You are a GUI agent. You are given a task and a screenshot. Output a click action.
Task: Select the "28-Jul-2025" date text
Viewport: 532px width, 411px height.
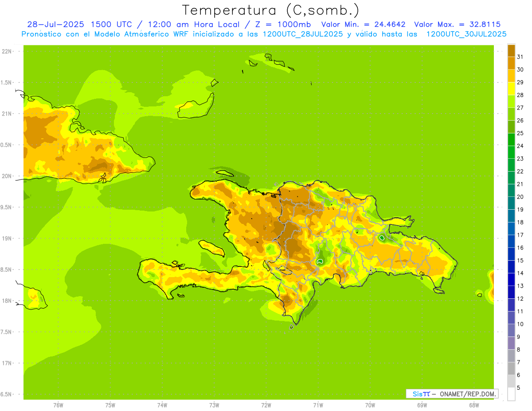point(56,24)
